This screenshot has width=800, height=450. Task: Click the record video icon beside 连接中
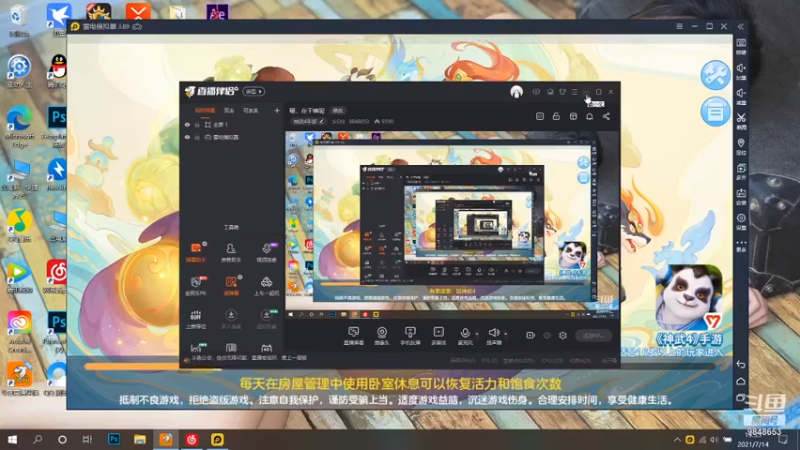(x=531, y=335)
